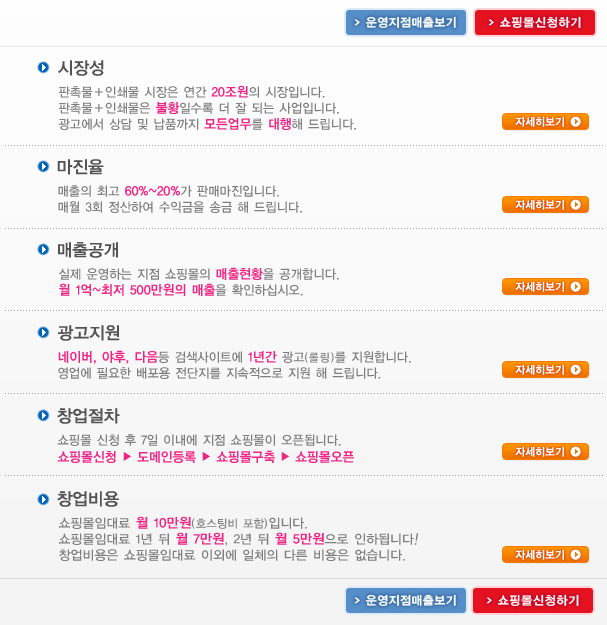Click the blue bullet icon beside 광고지원
This screenshot has width=607, height=625.
pos(43,332)
